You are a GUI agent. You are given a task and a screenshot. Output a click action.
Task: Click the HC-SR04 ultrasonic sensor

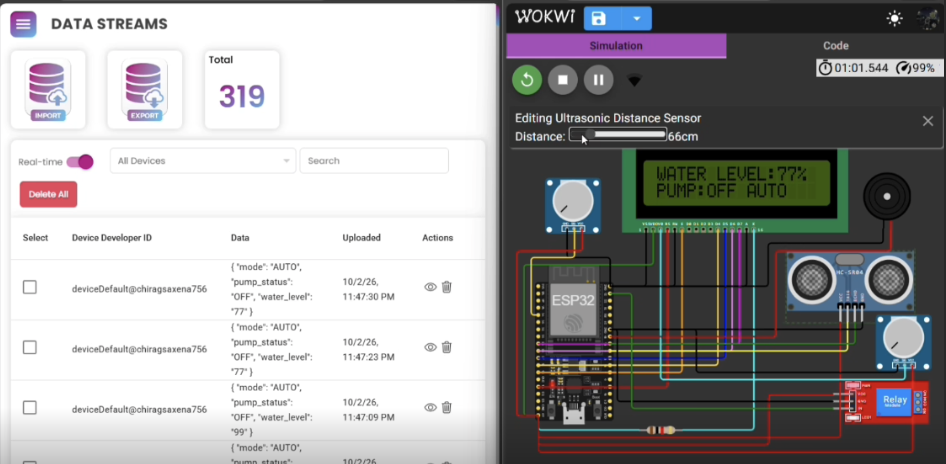pyautogui.click(x=849, y=282)
